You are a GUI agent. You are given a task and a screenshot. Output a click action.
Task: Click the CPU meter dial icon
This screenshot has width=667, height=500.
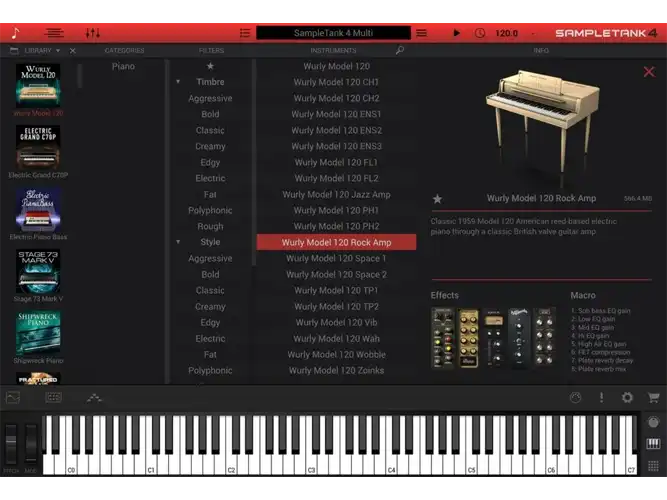(x=575, y=397)
